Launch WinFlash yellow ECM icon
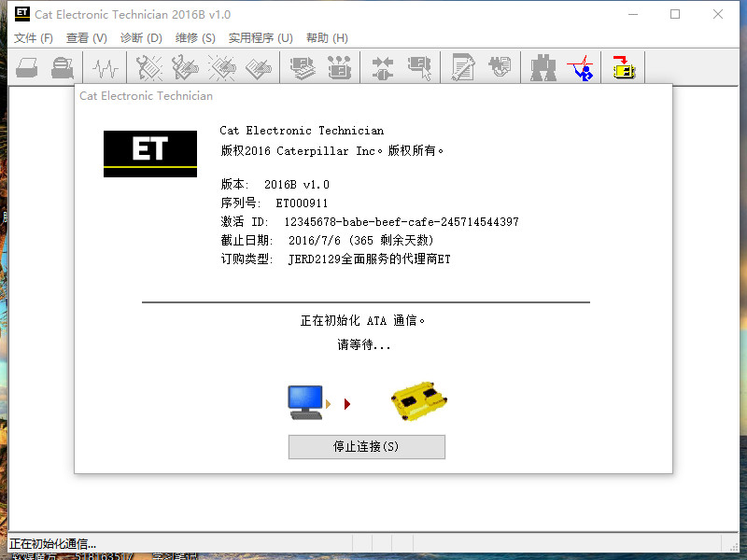 click(x=624, y=67)
